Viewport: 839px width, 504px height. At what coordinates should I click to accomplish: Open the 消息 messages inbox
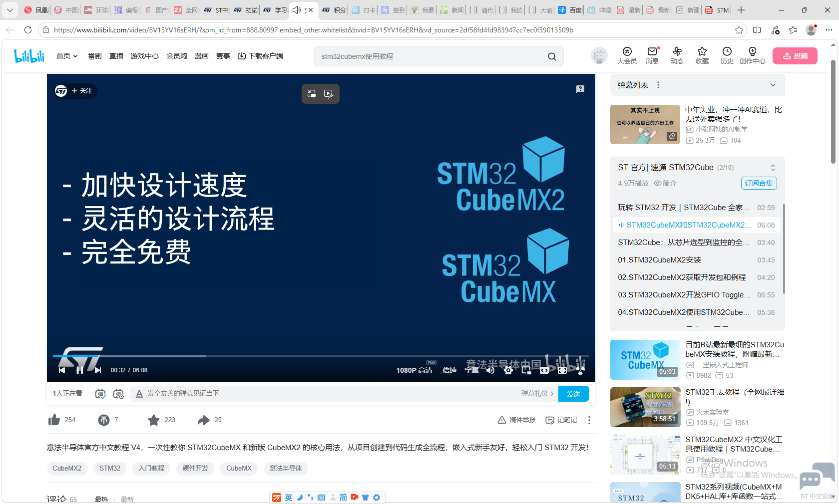(x=652, y=55)
